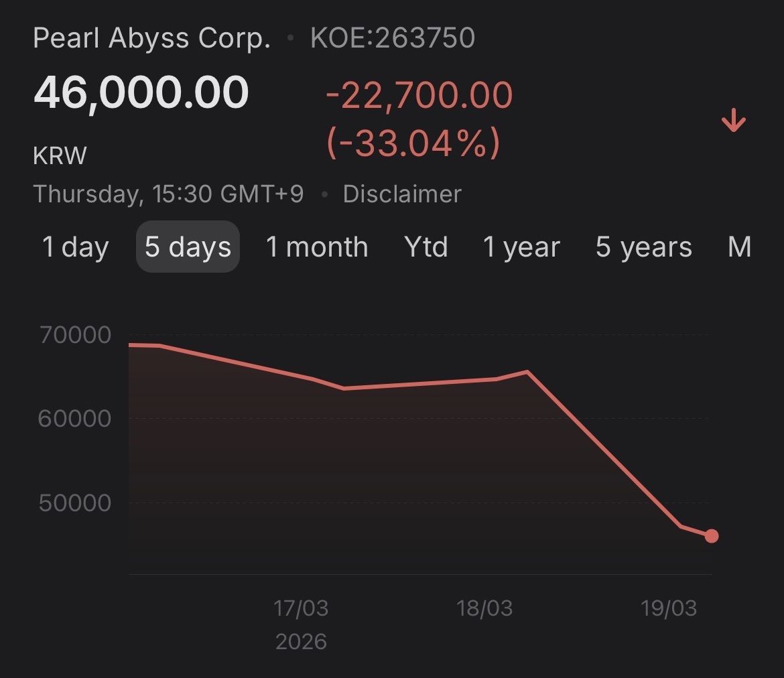The width and height of the screenshot is (784, 678).
Task: Click the red endpoint dot on the chart
Action: tap(712, 536)
